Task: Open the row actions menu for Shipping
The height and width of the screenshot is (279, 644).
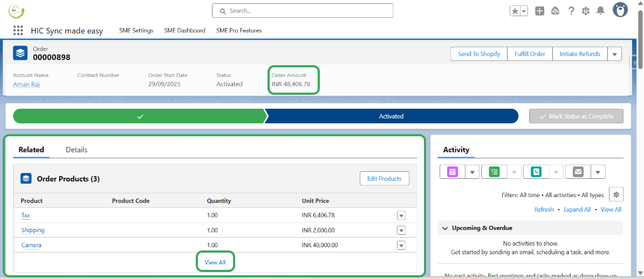Action: tap(401, 230)
